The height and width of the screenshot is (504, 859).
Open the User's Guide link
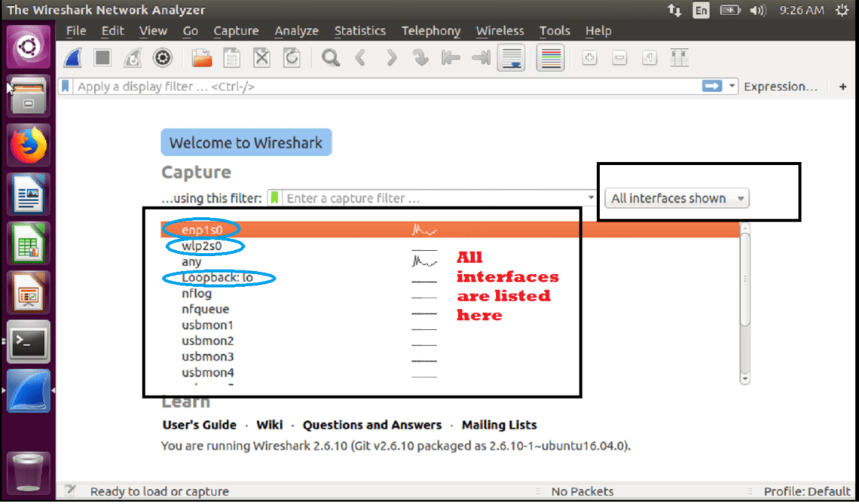click(200, 425)
